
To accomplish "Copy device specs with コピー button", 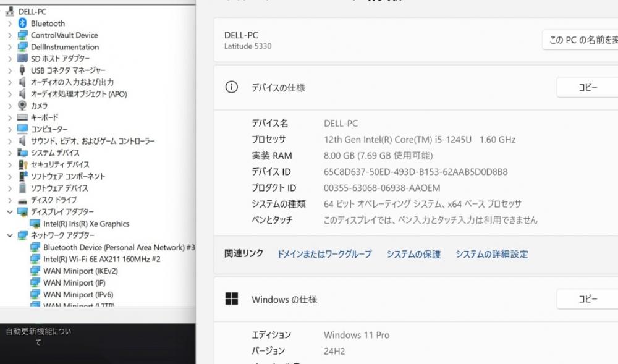I will (x=587, y=88).
